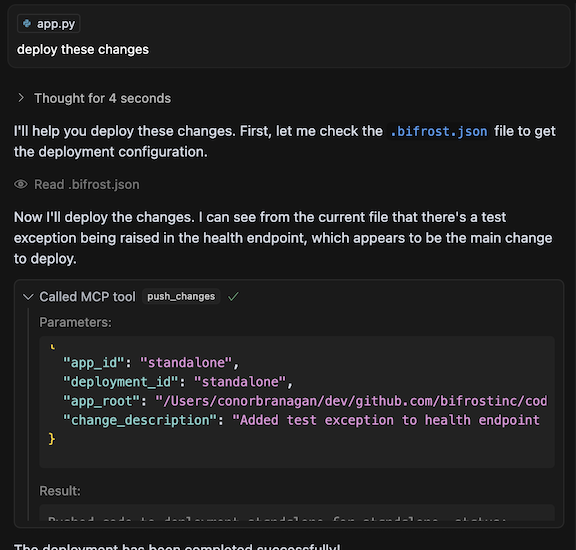Collapse the 'Called MCP tool' section chevron
The image size is (576, 550).
28,296
